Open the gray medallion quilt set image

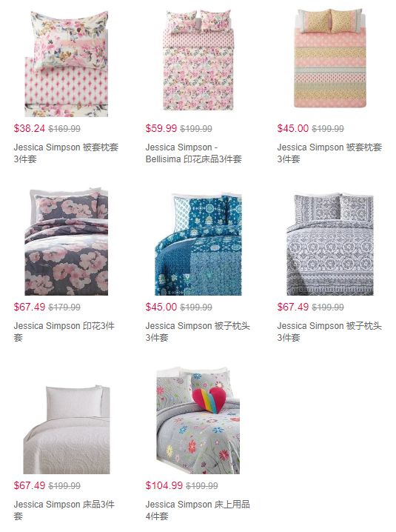(x=330, y=245)
